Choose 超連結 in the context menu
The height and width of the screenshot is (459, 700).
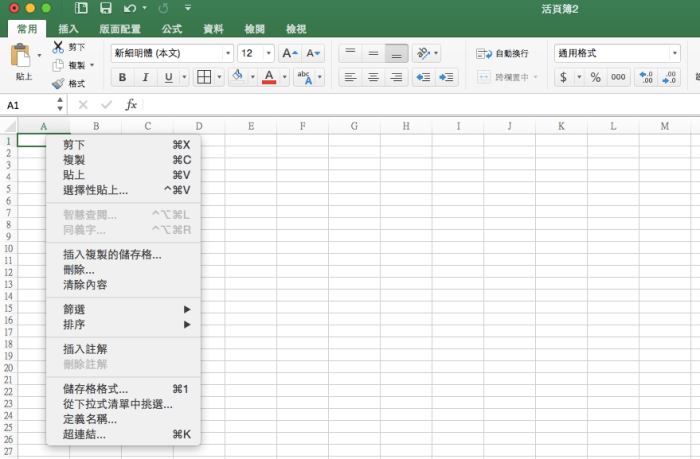[x=123, y=434]
